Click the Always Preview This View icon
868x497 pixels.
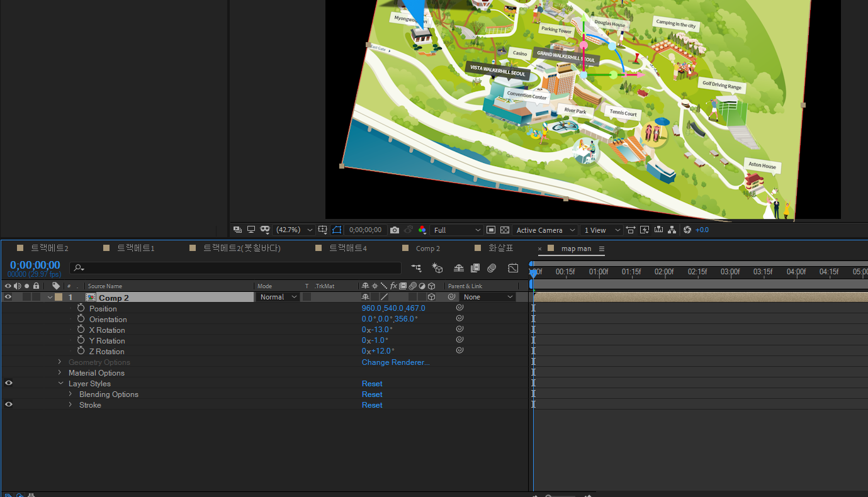[x=237, y=230]
